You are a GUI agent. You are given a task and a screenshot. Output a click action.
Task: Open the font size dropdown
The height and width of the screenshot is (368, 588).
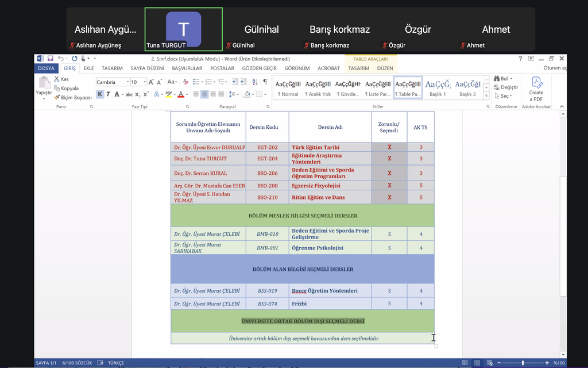pos(144,82)
